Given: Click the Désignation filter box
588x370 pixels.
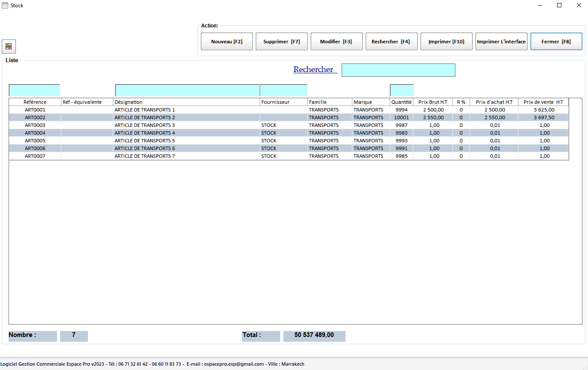Looking at the screenshot, I should click(x=187, y=90).
